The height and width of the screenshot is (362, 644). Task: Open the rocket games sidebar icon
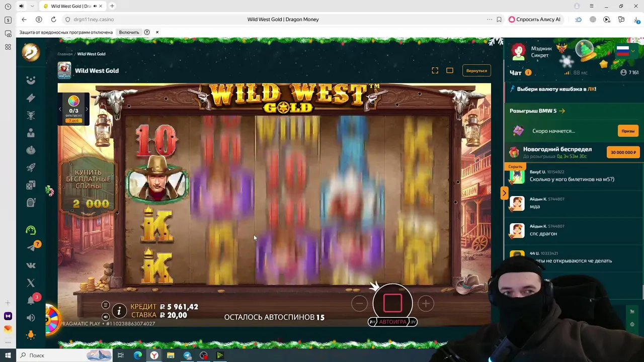point(31,168)
